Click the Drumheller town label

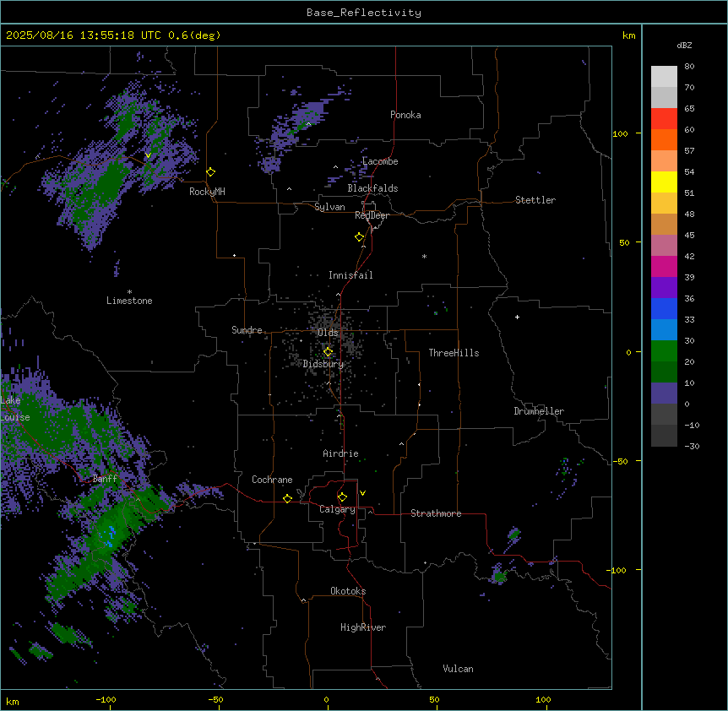point(539,411)
